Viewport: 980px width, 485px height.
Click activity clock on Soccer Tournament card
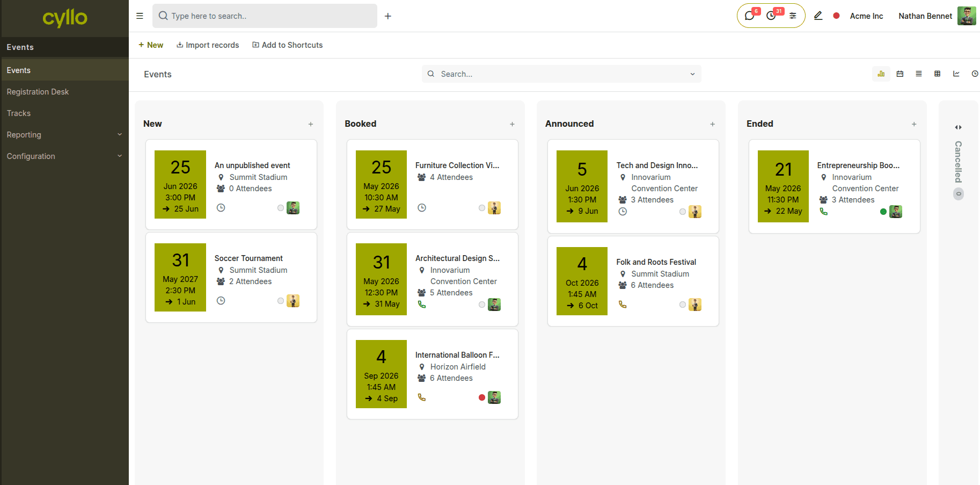point(221,301)
